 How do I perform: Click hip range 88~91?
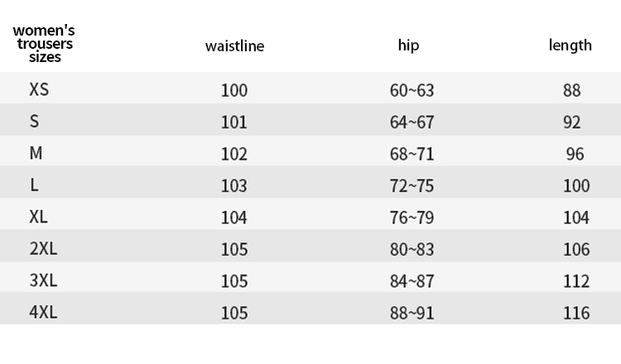point(412,313)
